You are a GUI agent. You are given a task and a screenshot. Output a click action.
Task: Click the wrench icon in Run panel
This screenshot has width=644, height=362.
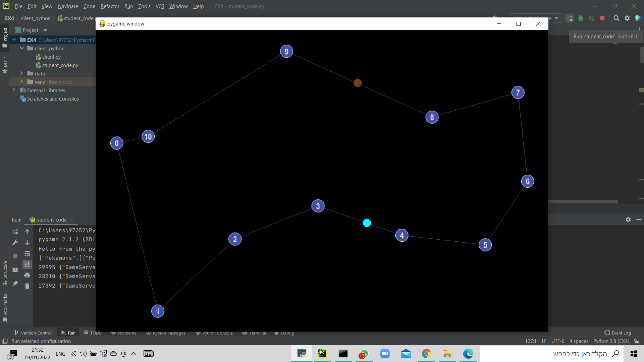(15, 242)
